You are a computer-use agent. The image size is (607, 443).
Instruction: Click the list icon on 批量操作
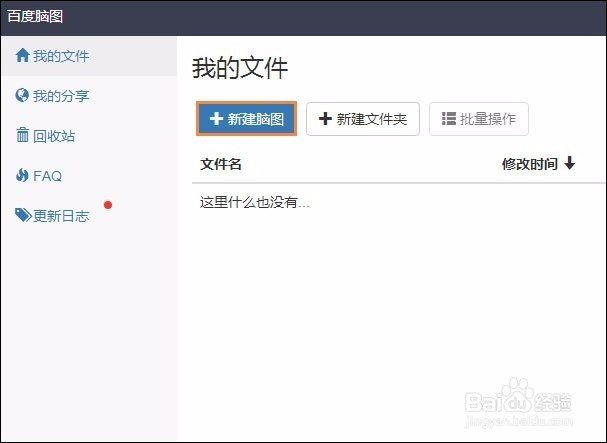click(x=449, y=118)
